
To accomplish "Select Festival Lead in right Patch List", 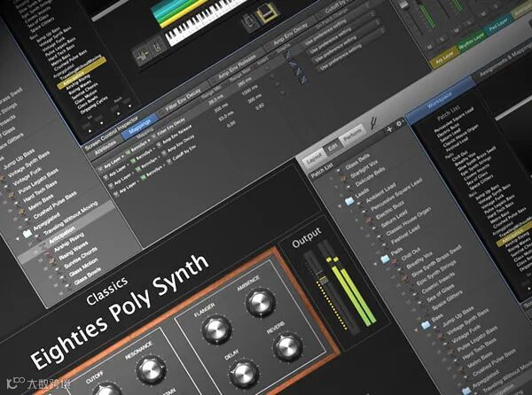I will [x=405, y=235].
